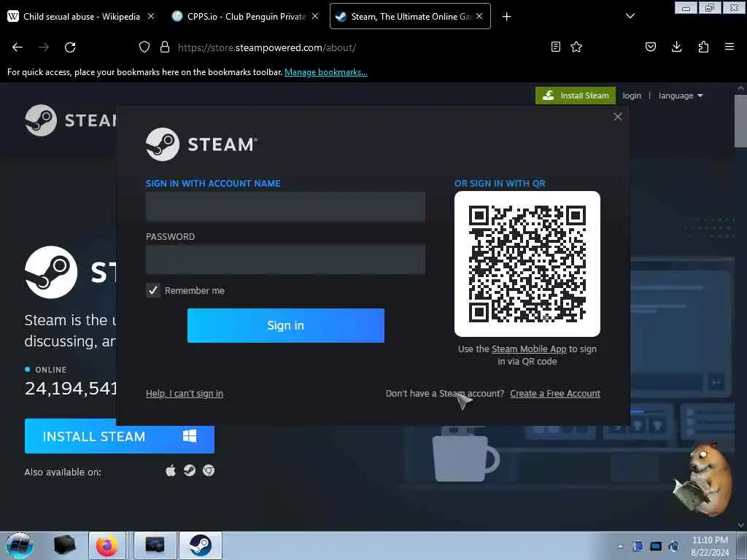Open the black box taskbar app
Image resolution: width=747 pixels, height=560 pixels.
tap(64, 545)
